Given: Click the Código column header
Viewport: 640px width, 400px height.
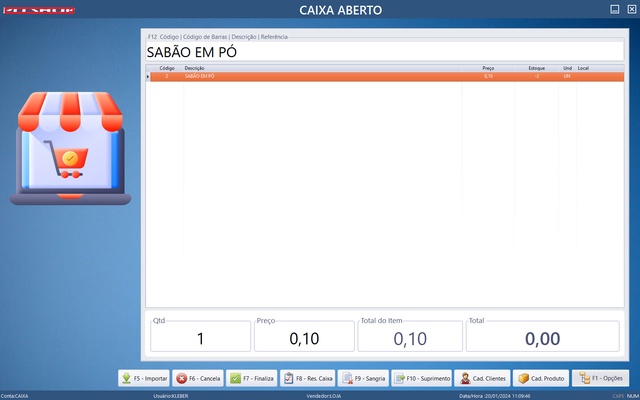Looking at the screenshot, I should [167, 68].
